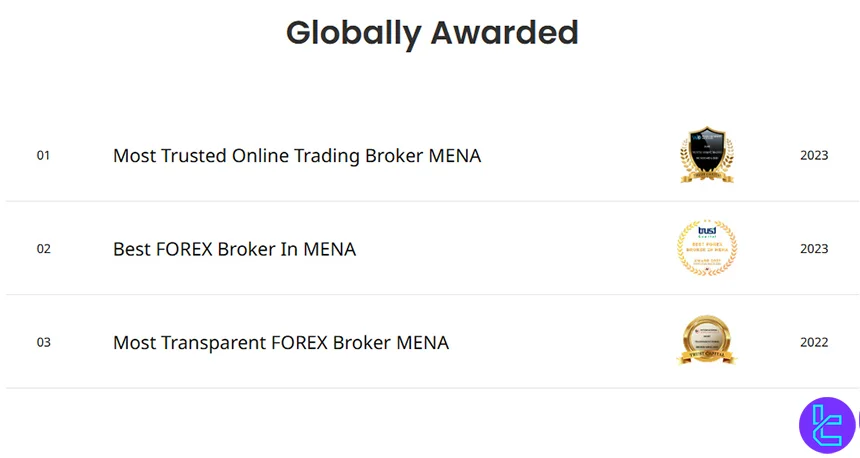Click the word Globally in the heading
860x458 pixels.
pyautogui.click(x=353, y=33)
